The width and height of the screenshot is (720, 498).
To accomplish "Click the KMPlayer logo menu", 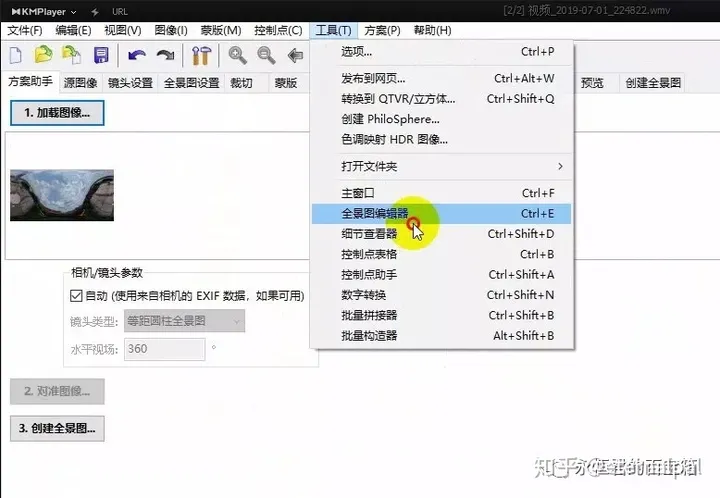I will pyautogui.click(x=44, y=11).
